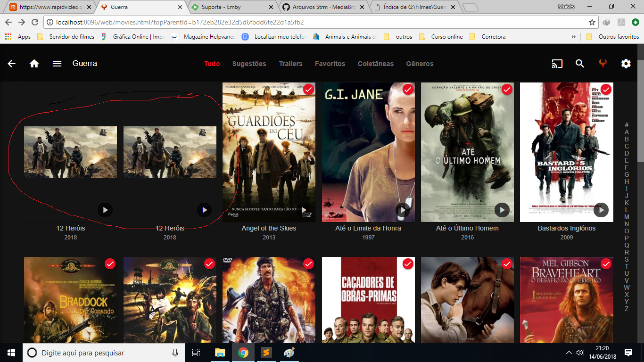
Task: Open the Servidor de filmes bookmarks folder
Action: [66, 37]
